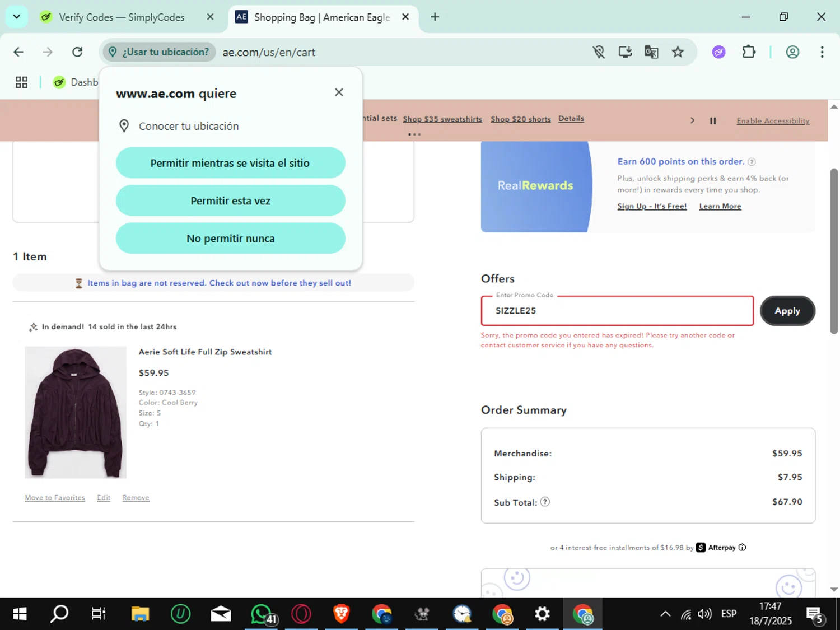Click Enable Accessibility link
840x630 pixels.
773,121
